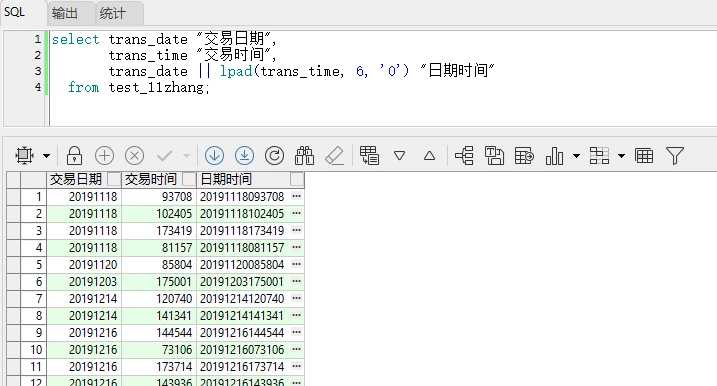Click cell 144544 in 交易时间 column

[x=159, y=332]
